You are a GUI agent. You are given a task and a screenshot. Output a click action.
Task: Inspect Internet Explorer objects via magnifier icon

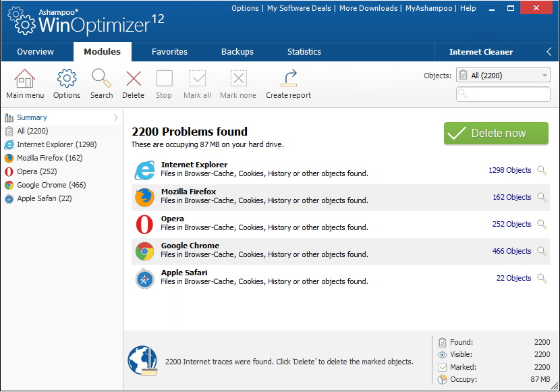(x=542, y=170)
